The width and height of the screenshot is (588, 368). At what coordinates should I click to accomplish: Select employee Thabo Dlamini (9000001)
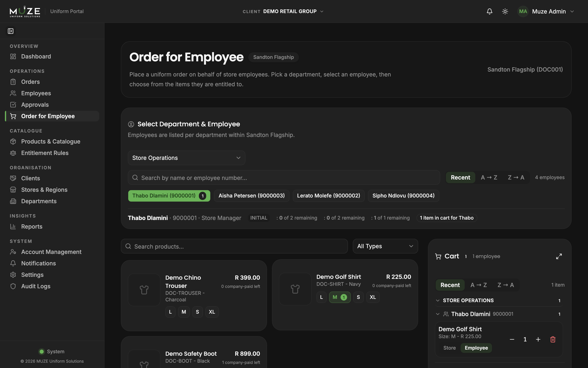(169, 196)
